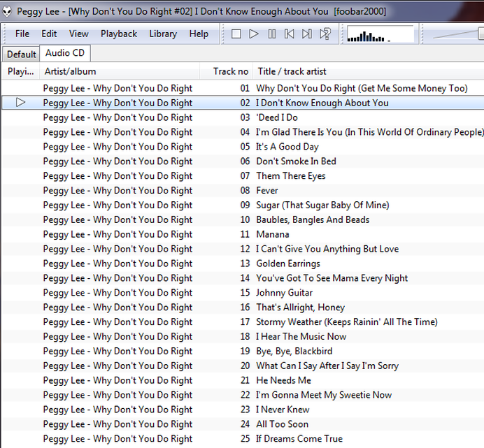484x448 pixels.
Task: Select What Can I Say After I Say I'm Sorry
Action: (x=243, y=366)
